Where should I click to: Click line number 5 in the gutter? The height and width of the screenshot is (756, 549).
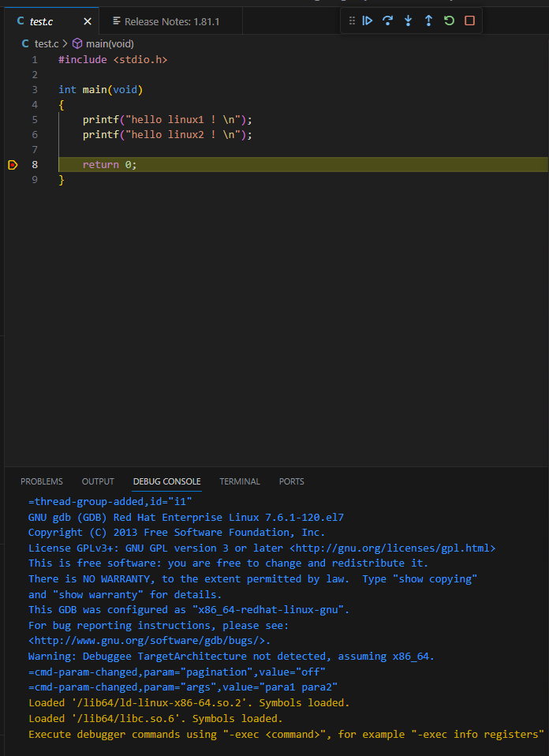(35, 120)
